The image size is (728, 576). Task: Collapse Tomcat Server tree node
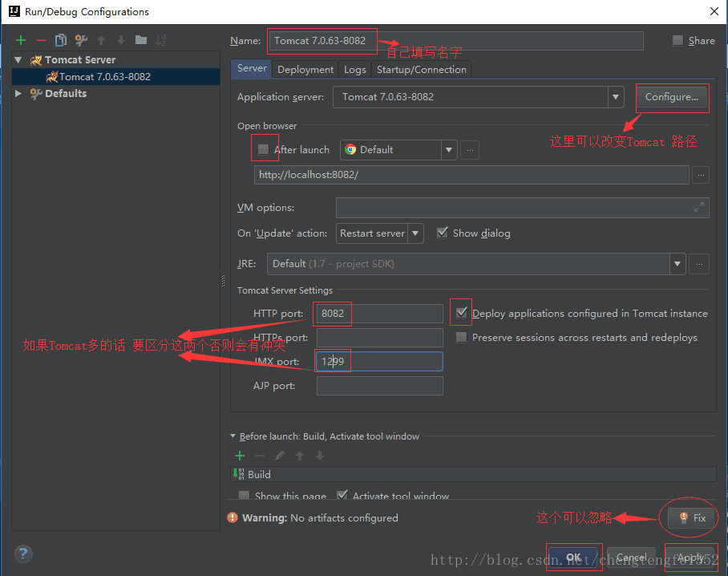[x=18, y=60]
